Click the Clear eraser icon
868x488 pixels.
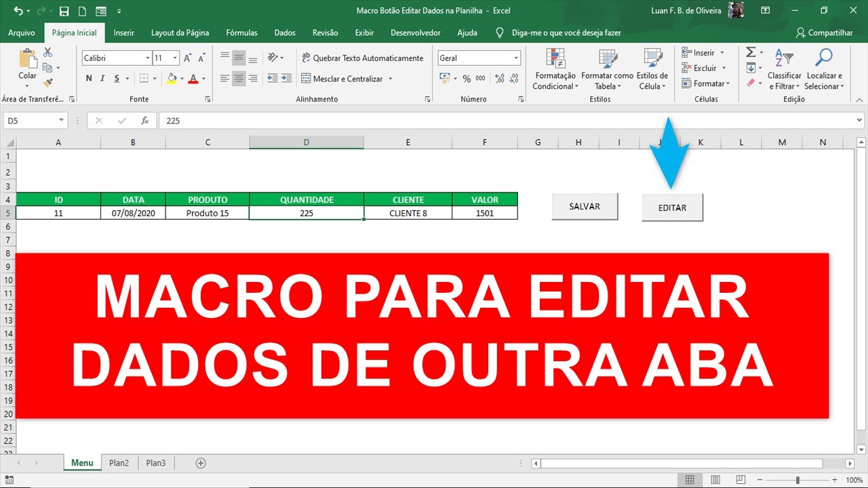751,83
